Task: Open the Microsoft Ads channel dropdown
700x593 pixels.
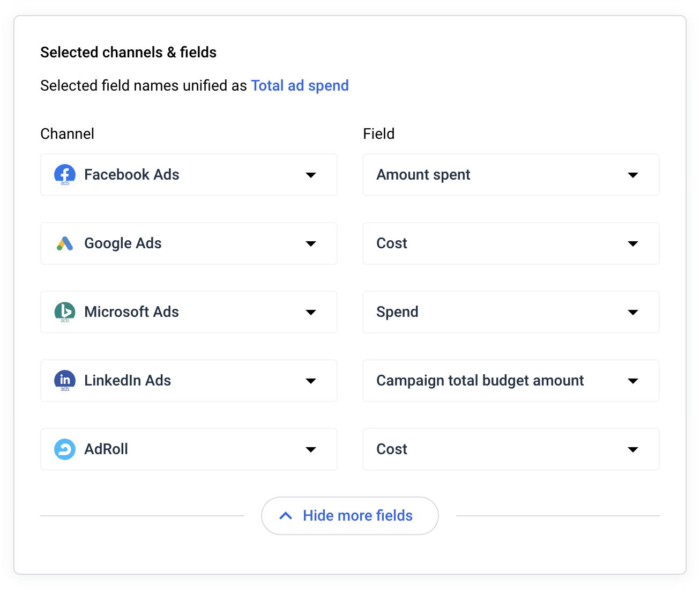Action: [x=311, y=312]
